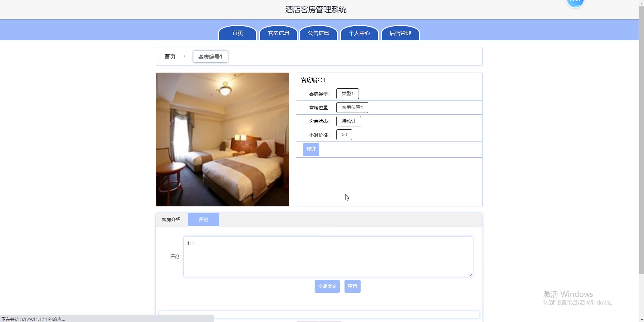This screenshot has width=644, height=322.
Task: Click the 客房类型 label
Action: 319,94
